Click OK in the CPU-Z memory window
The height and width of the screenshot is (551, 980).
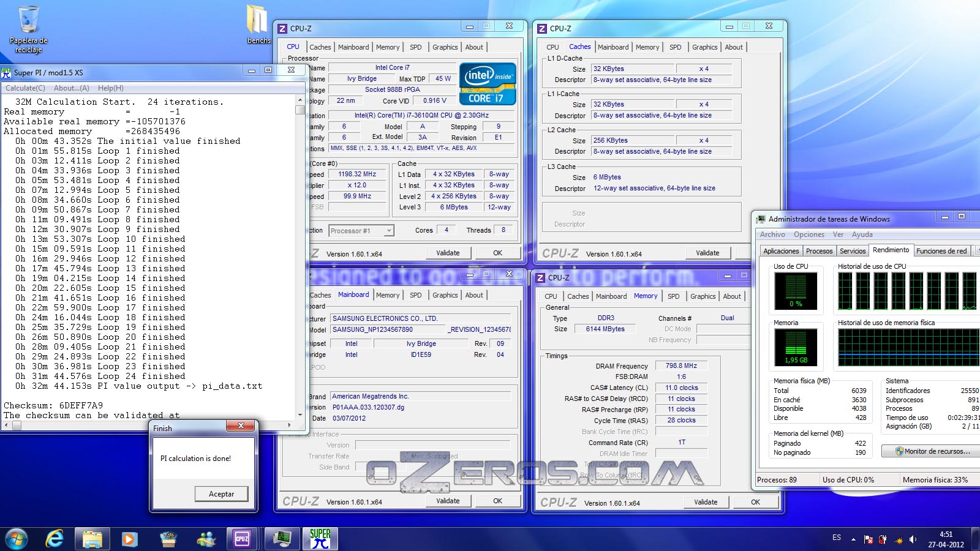[756, 502]
